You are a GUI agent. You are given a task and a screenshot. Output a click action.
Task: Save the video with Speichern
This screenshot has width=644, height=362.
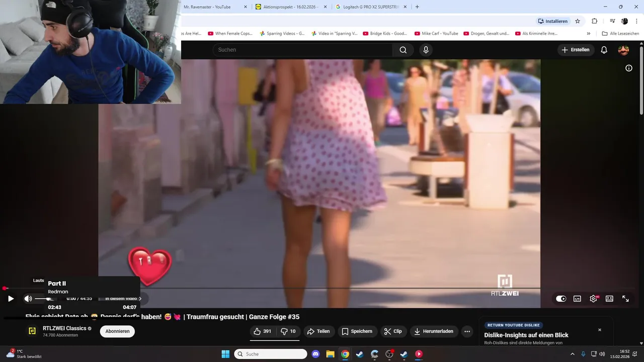coord(357,331)
